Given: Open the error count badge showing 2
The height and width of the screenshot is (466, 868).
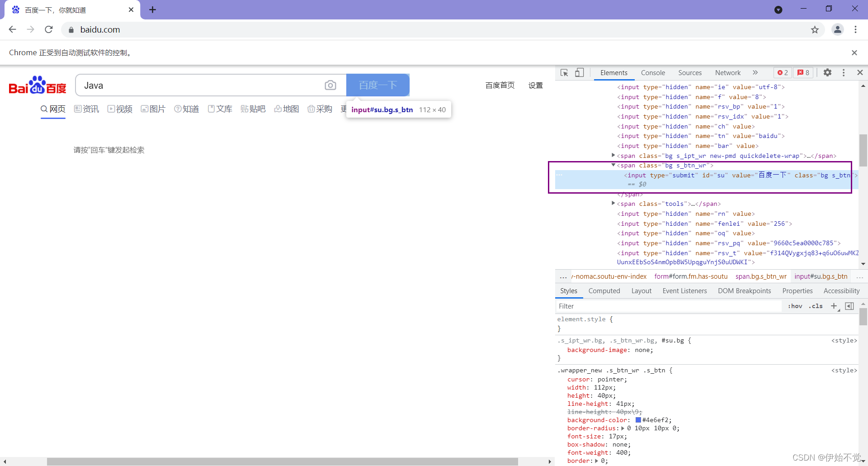Looking at the screenshot, I should pos(783,72).
